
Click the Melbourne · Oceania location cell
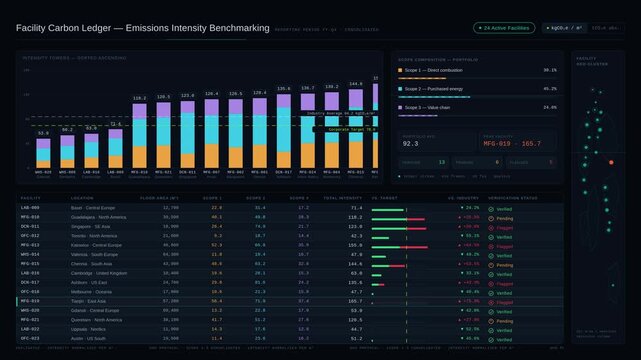coord(91,292)
